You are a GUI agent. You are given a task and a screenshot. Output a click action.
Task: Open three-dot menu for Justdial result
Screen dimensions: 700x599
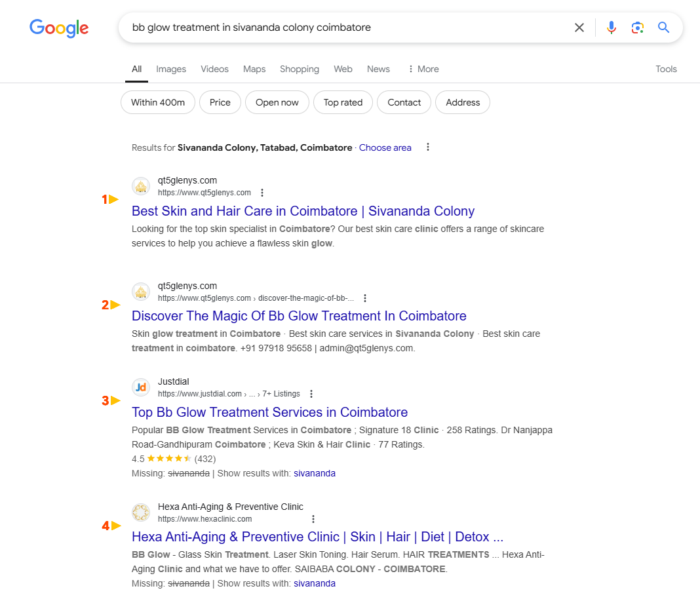[x=311, y=394]
